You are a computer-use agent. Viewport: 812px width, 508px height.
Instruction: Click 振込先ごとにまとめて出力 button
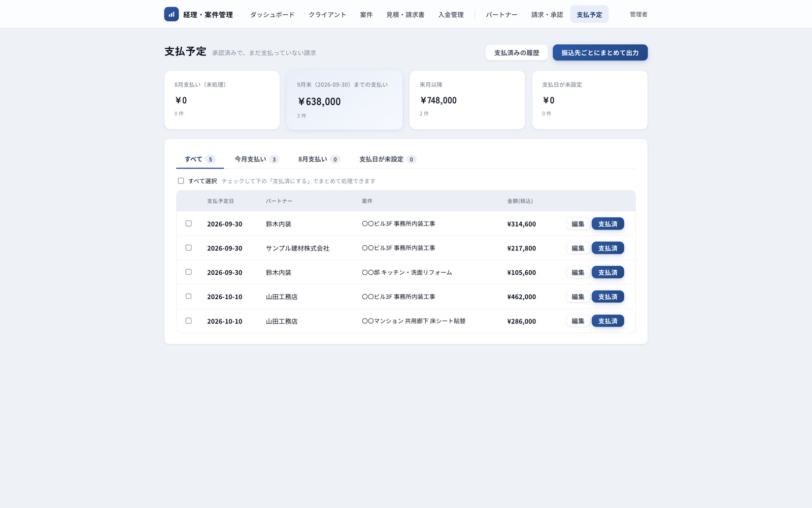point(600,52)
